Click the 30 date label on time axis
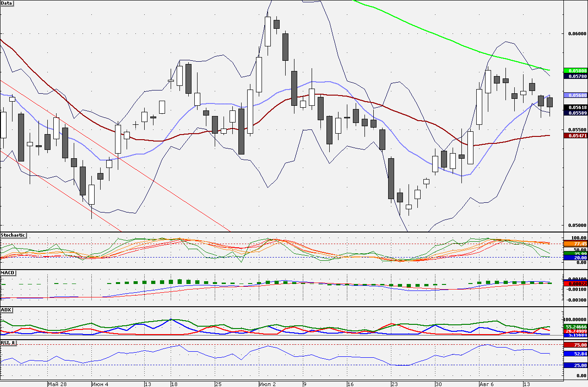Screen dimensions: 588x387 click(x=438, y=384)
